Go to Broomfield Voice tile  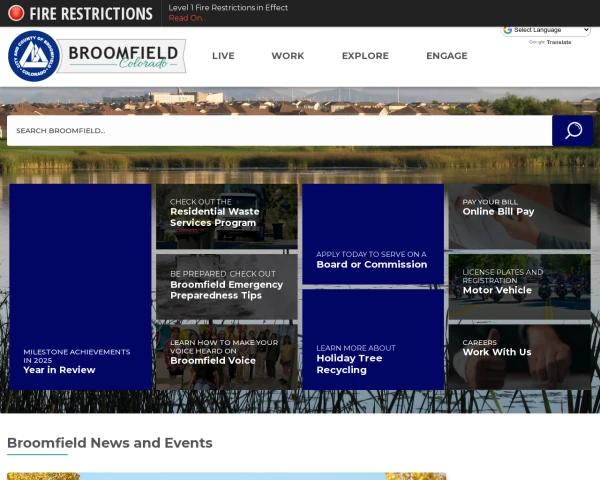click(226, 355)
